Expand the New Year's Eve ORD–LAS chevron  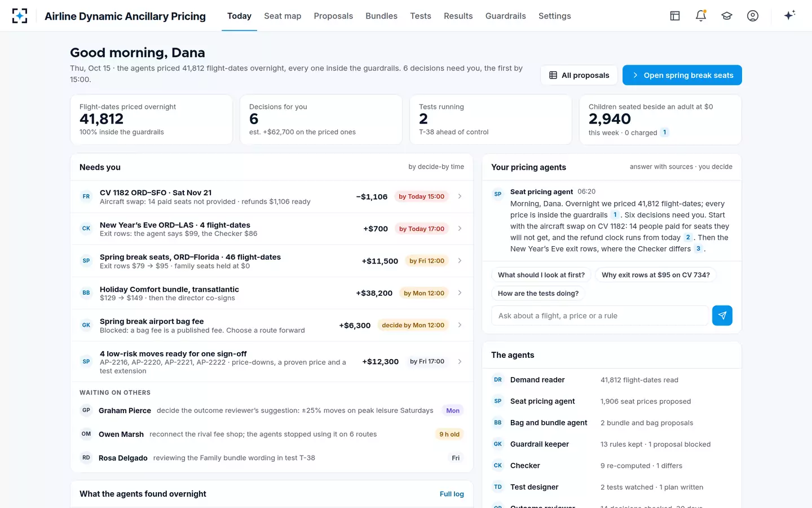click(460, 229)
